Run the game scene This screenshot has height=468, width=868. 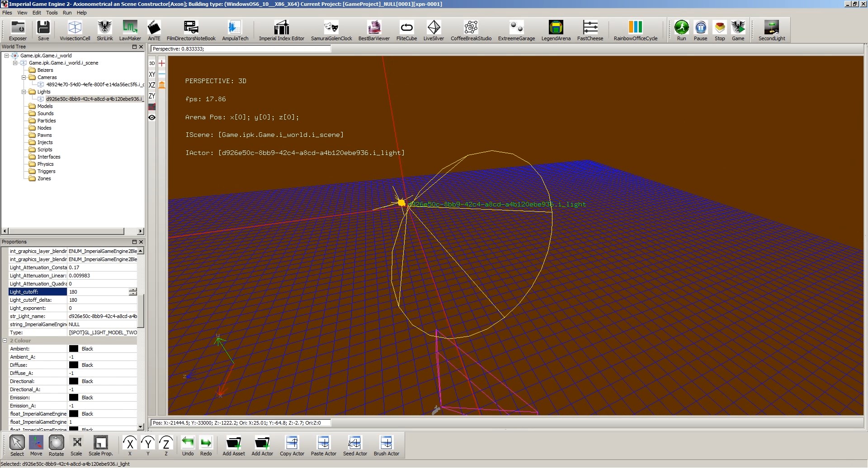(681, 31)
